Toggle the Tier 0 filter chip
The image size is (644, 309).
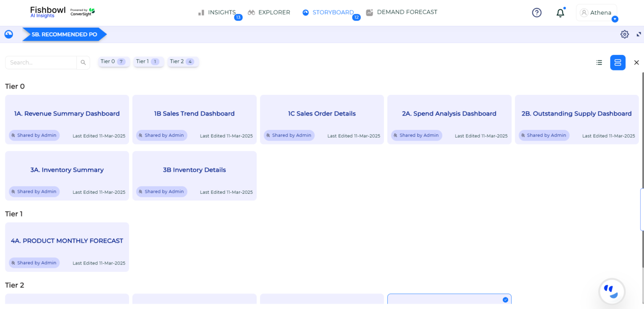(114, 61)
